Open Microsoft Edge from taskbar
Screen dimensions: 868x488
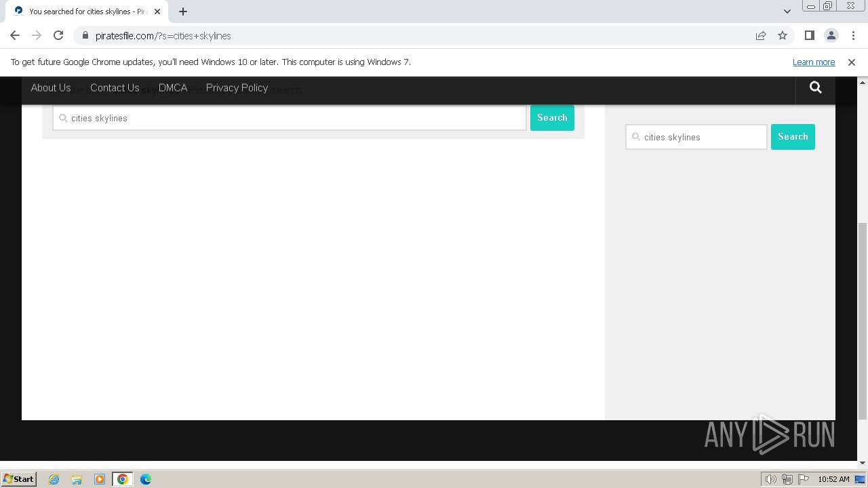[146, 479]
